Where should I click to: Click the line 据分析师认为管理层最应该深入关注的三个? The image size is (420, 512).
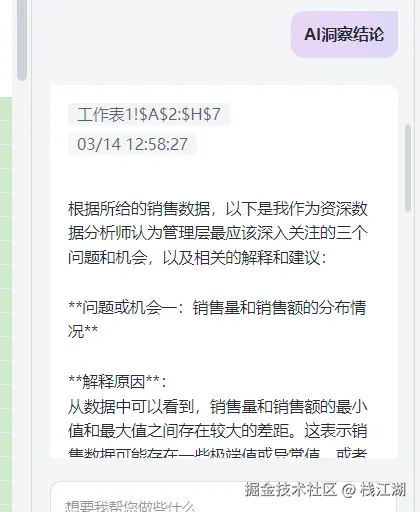pyautogui.click(x=218, y=233)
